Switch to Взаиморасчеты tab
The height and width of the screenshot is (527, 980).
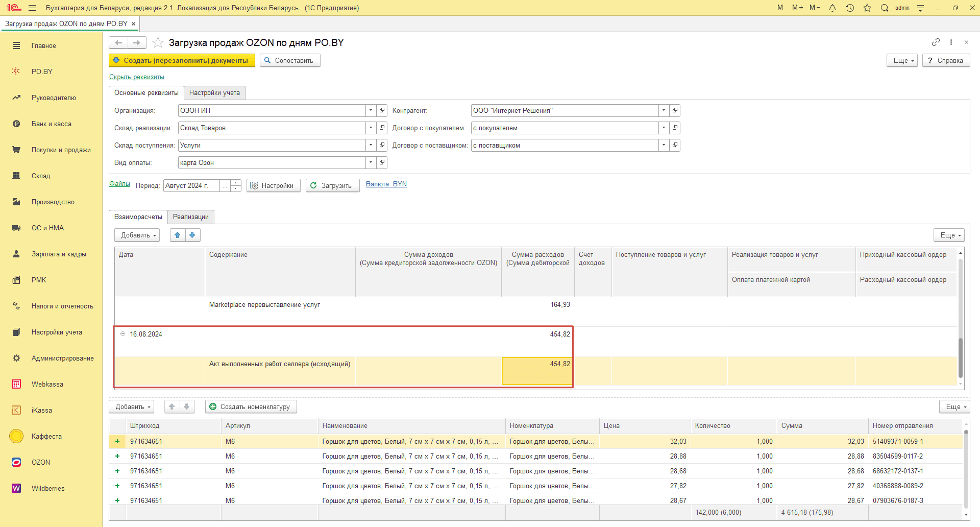pyautogui.click(x=138, y=217)
